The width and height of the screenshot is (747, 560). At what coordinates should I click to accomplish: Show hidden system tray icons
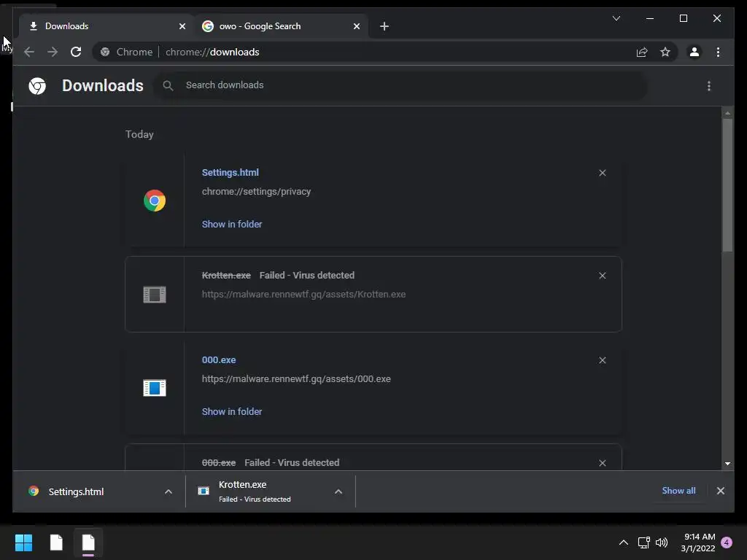point(623,542)
